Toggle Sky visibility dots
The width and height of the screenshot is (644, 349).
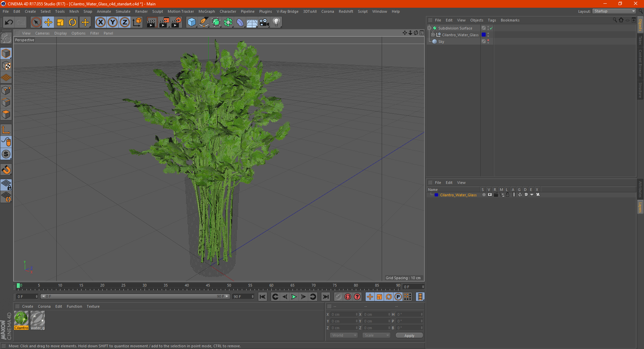[488, 42]
